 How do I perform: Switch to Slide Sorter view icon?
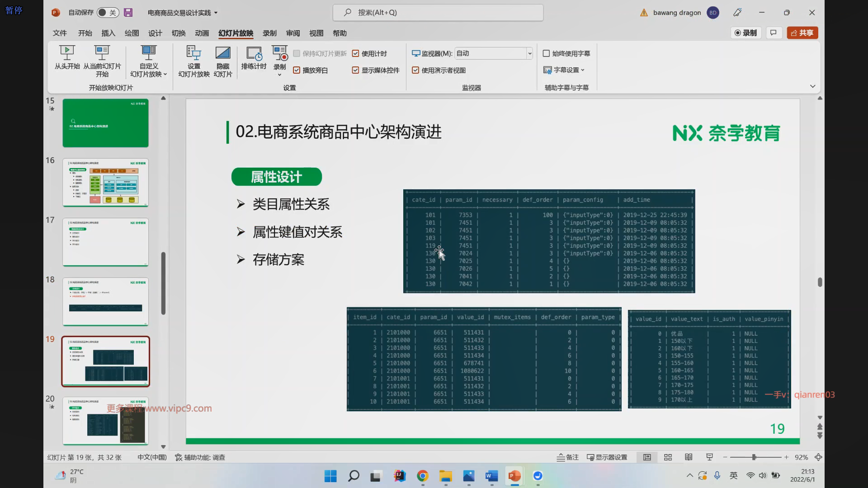coord(668,457)
